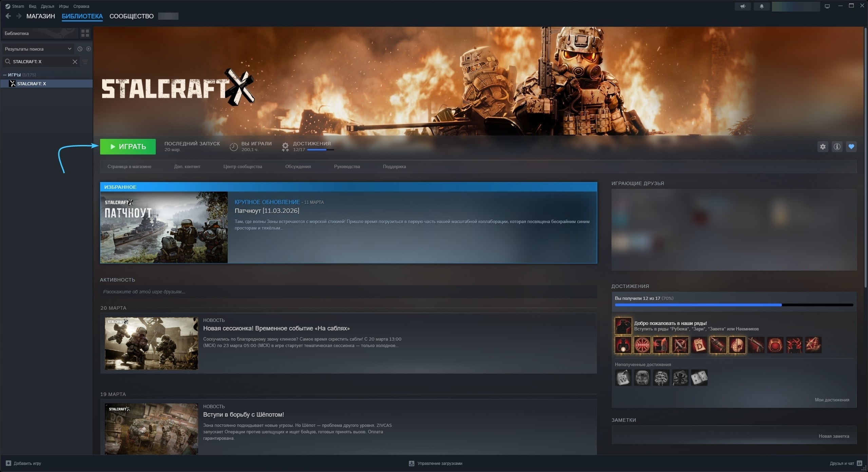The height and width of the screenshot is (472, 868).
Task: Click Добавить игру plus icon
Action: [x=8, y=463]
